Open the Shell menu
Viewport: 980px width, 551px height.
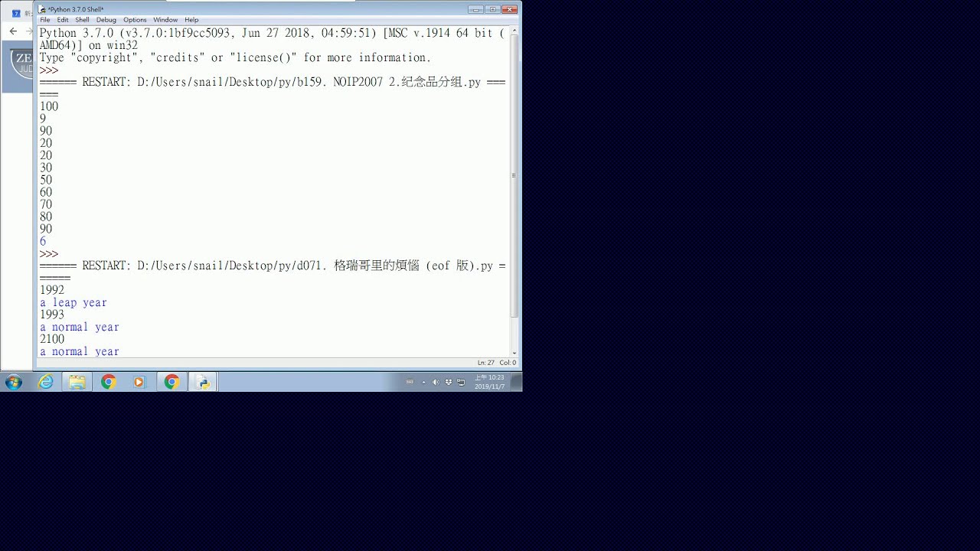tap(82, 20)
